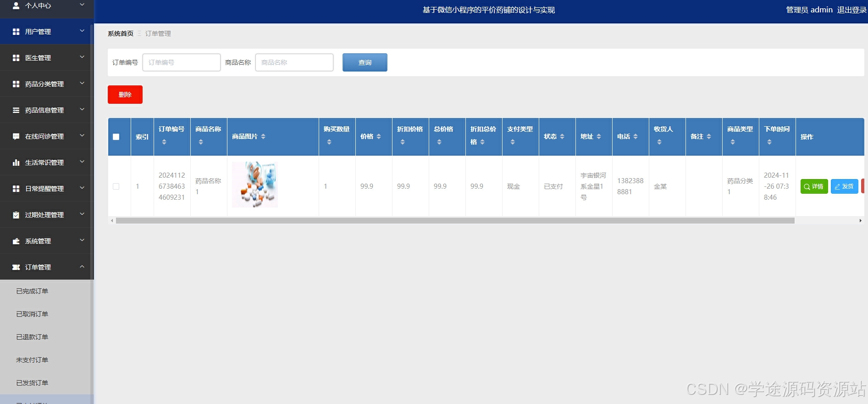The image size is (868, 404).
Task: Expand the 医生管理 menu chevron
Action: [x=82, y=57]
